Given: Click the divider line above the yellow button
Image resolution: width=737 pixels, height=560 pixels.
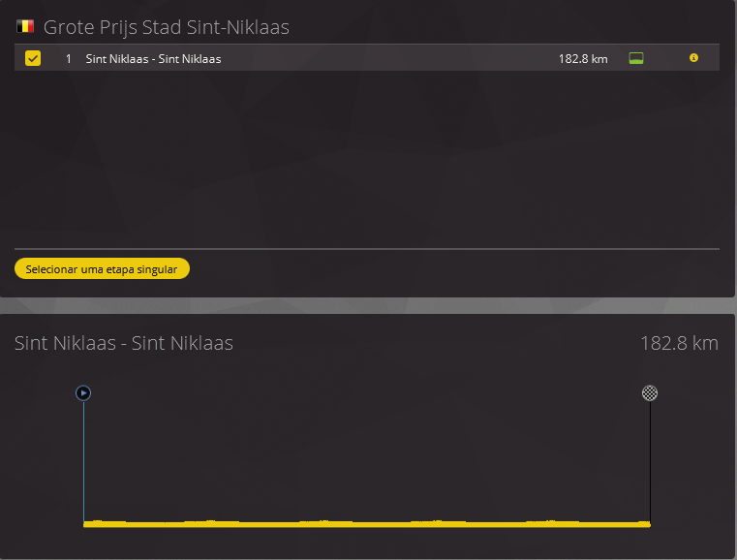Looking at the screenshot, I should click(366, 249).
